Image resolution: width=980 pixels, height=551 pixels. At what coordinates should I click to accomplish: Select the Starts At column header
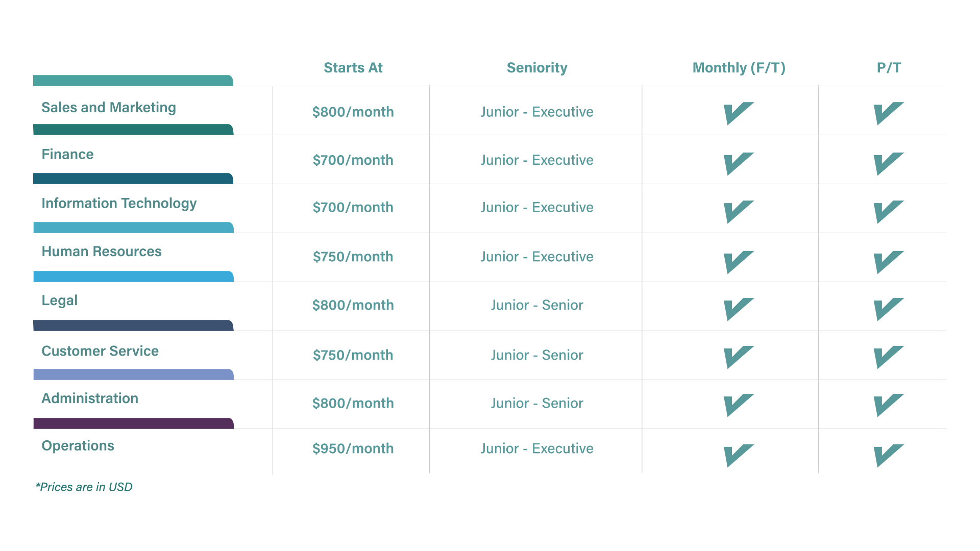(353, 68)
